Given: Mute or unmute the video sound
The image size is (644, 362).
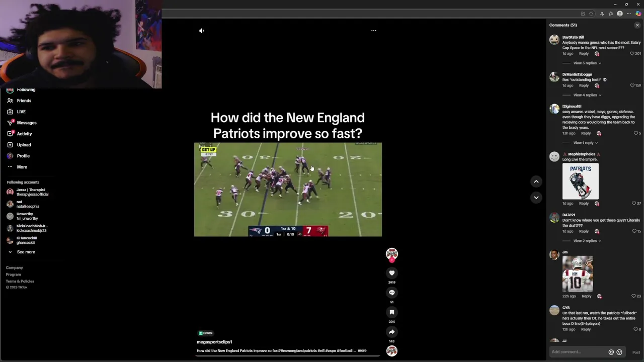Looking at the screenshot, I should pos(201,31).
